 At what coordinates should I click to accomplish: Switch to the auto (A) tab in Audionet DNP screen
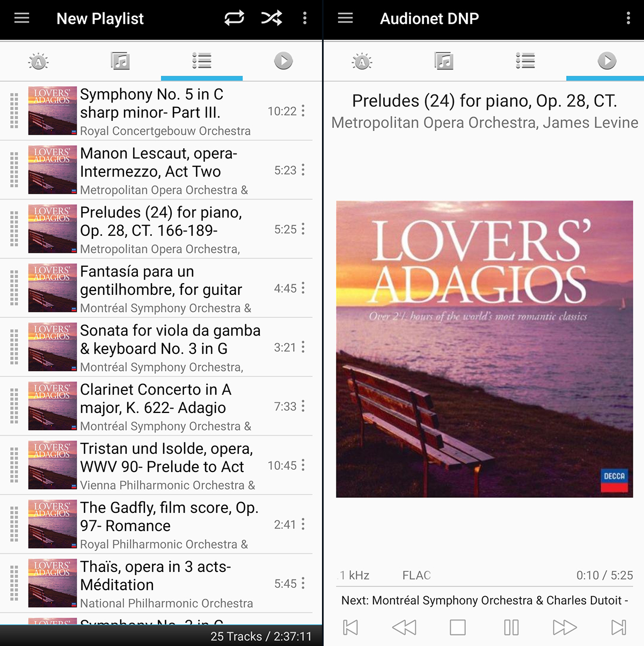pos(362,61)
